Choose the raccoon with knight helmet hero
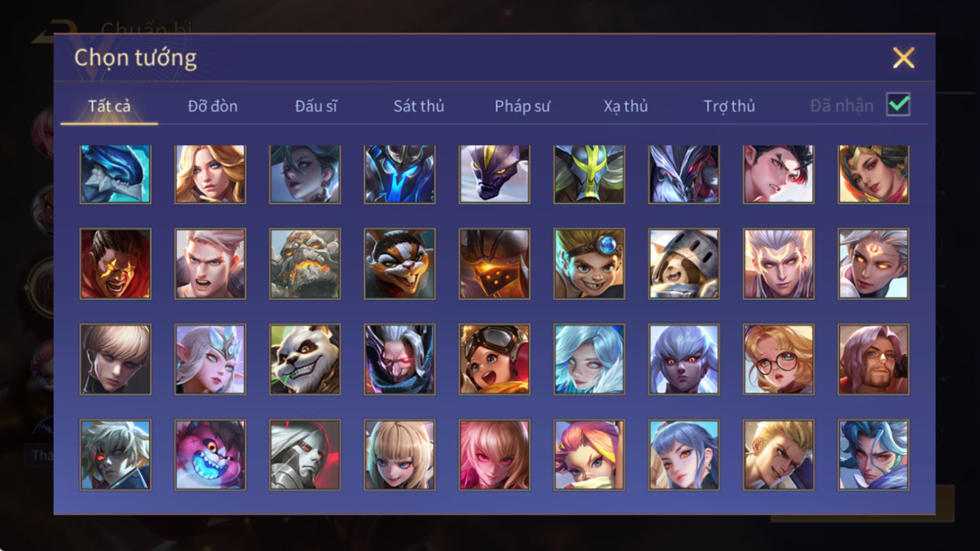The image size is (980, 551). tap(684, 264)
